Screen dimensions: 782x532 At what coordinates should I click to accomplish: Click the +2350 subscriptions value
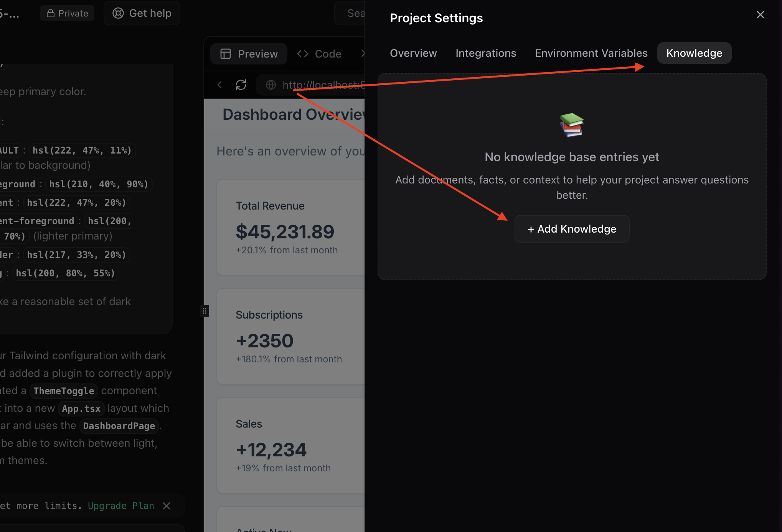coord(265,341)
